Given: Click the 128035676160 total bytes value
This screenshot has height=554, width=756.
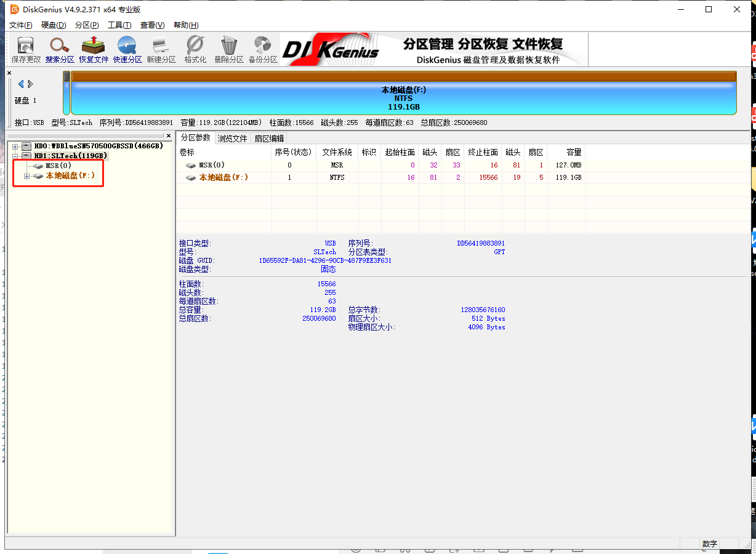Looking at the screenshot, I should 483,310.
